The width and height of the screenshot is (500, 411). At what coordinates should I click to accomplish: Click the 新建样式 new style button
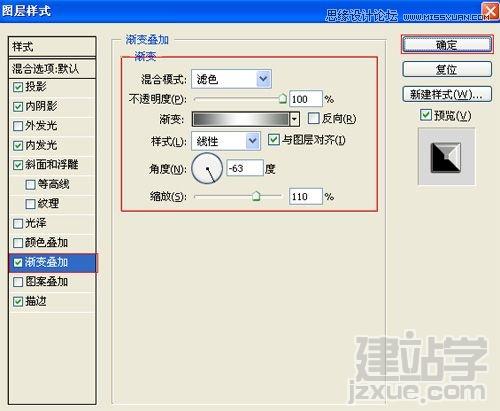[447, 94]
